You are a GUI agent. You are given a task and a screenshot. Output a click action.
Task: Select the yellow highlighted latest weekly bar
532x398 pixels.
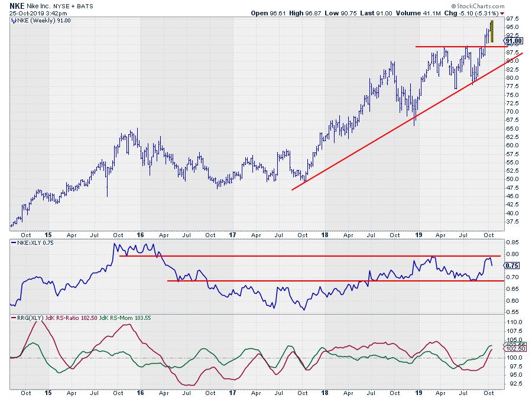[x=492, y=31]
